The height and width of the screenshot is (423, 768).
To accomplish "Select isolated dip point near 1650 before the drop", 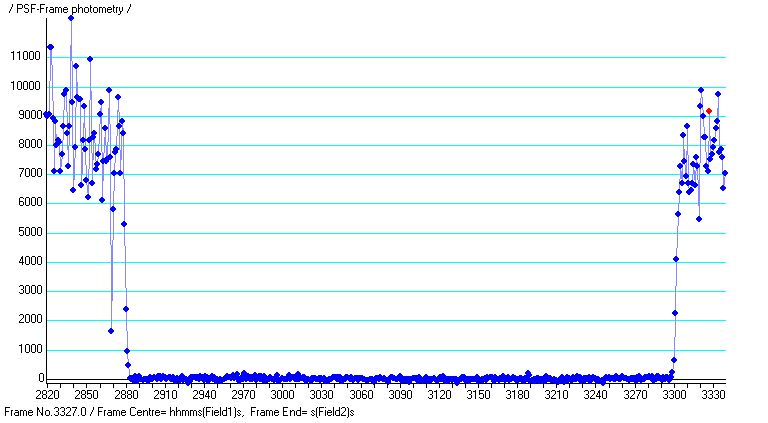I will click(x=111, y=331).
